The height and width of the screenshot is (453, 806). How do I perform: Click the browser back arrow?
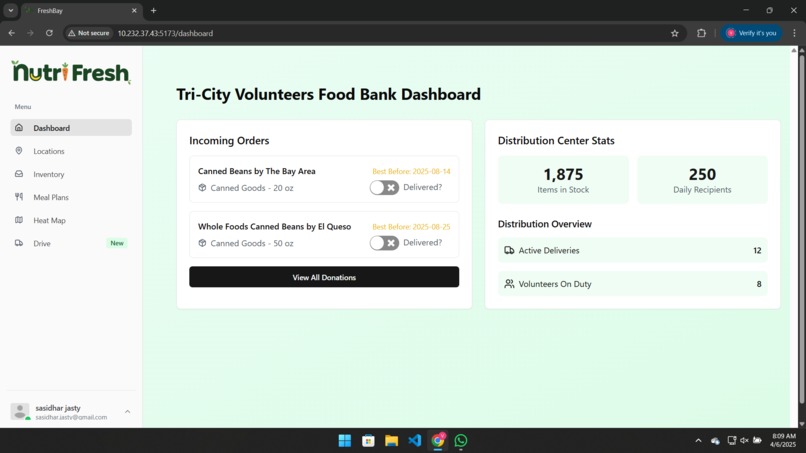pyautogui.click(x=11, y=33)
